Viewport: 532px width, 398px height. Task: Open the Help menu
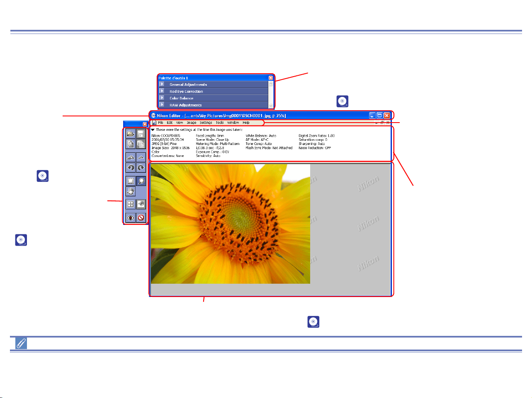(x=246, y=123)
